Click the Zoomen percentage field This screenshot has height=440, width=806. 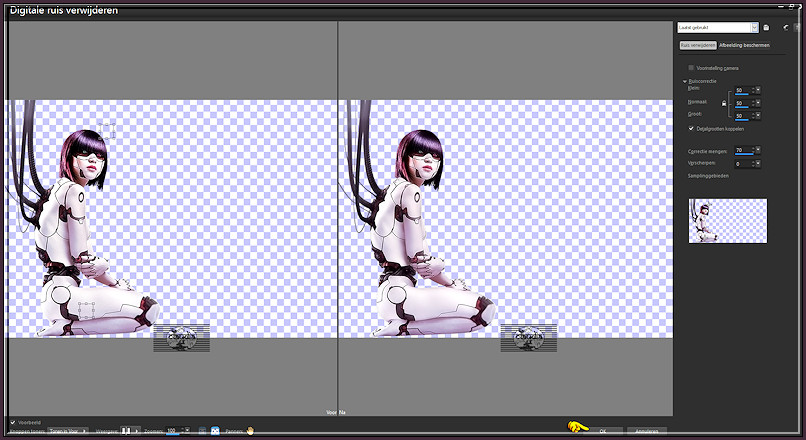point(174,431)
